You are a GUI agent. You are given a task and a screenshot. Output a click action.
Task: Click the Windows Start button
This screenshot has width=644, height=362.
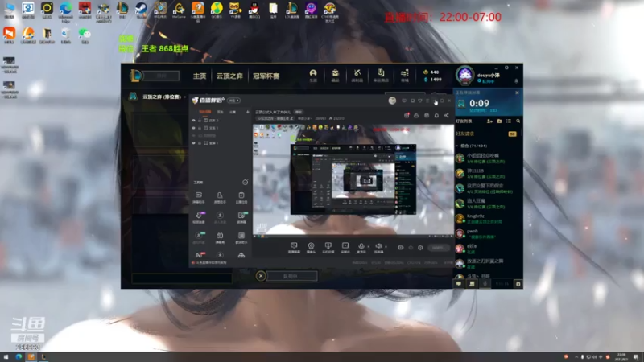click(6, 357)
